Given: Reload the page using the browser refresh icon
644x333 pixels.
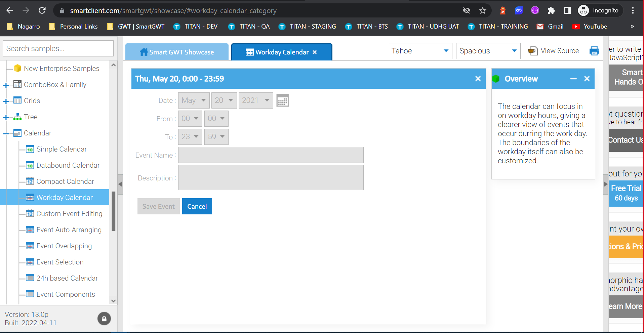Looking at the screenshot, I should [42, 10].
